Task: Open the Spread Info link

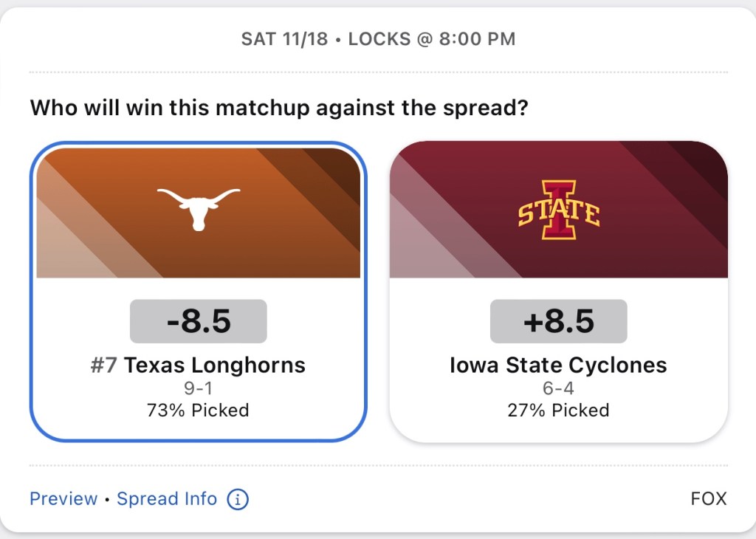Action: point(167,499)
